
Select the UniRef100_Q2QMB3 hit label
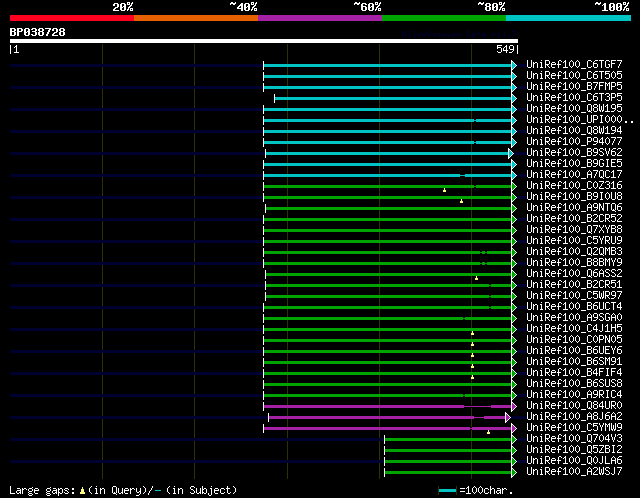point(573,251)
